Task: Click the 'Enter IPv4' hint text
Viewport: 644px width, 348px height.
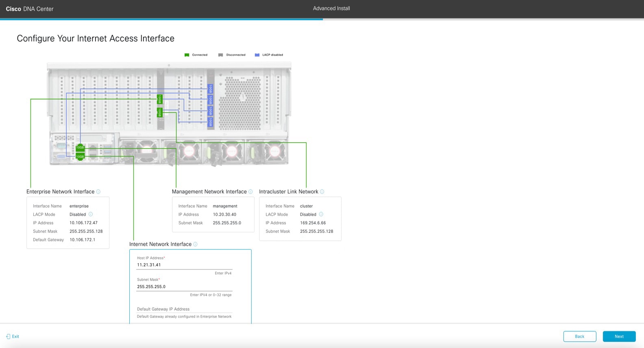Action: pyautogui.click(x=223, y=274)
